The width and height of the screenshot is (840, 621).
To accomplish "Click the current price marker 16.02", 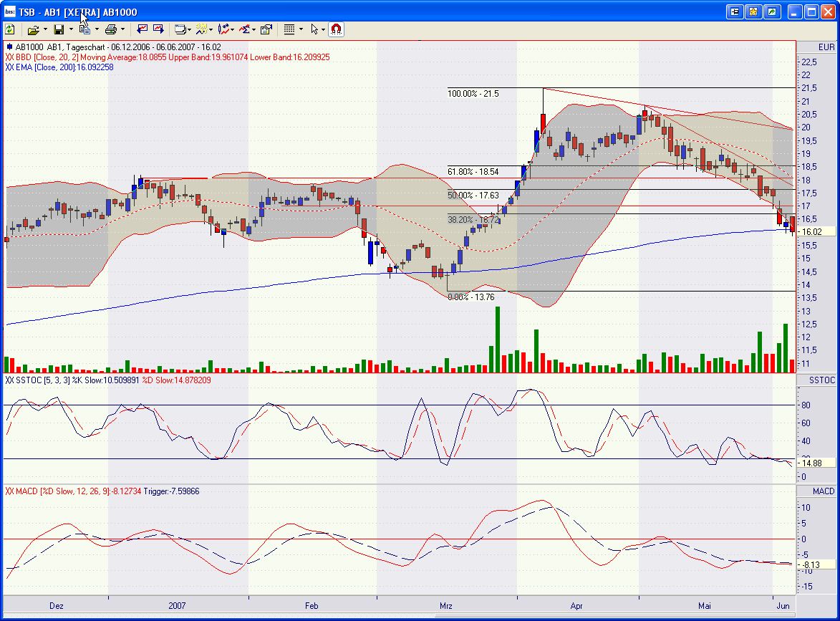I will [x=816, y=232].
